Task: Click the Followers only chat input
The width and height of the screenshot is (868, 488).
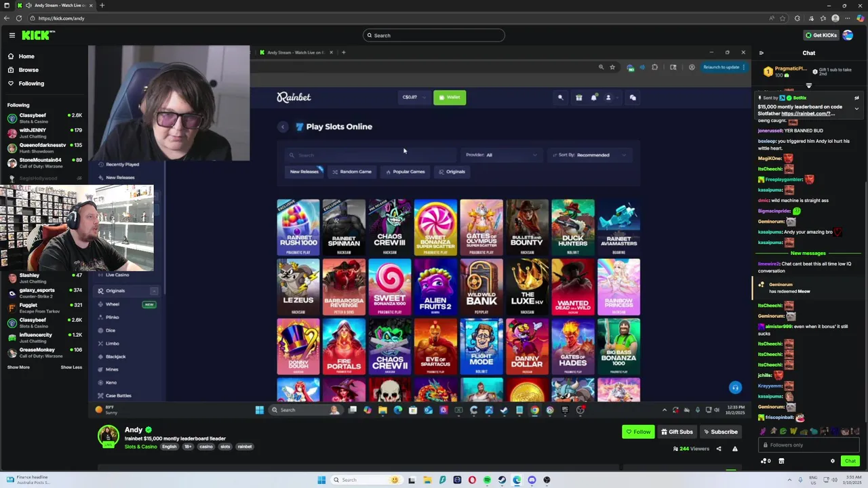Action: tap(808, 445)
